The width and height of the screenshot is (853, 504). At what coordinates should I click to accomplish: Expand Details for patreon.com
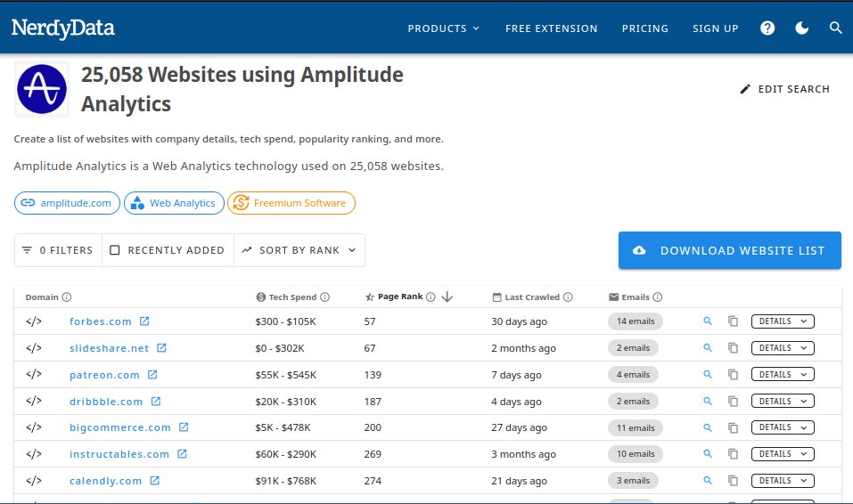click(x=783, y=375)
